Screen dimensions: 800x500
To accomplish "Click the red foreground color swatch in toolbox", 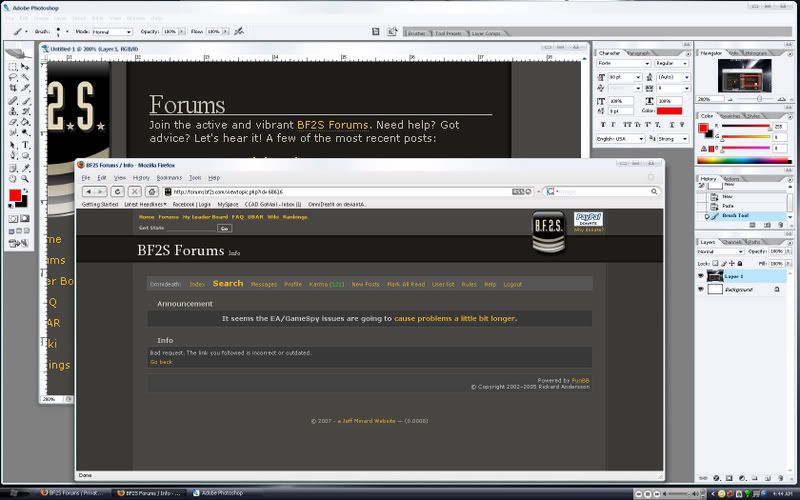I will tap(15, 195).
